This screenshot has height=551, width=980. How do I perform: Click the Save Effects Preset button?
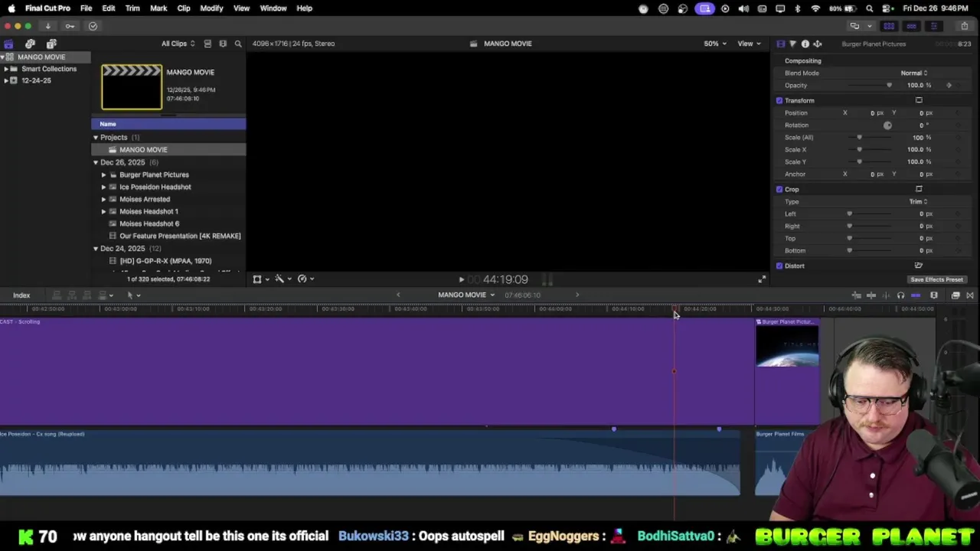point(936,279)
